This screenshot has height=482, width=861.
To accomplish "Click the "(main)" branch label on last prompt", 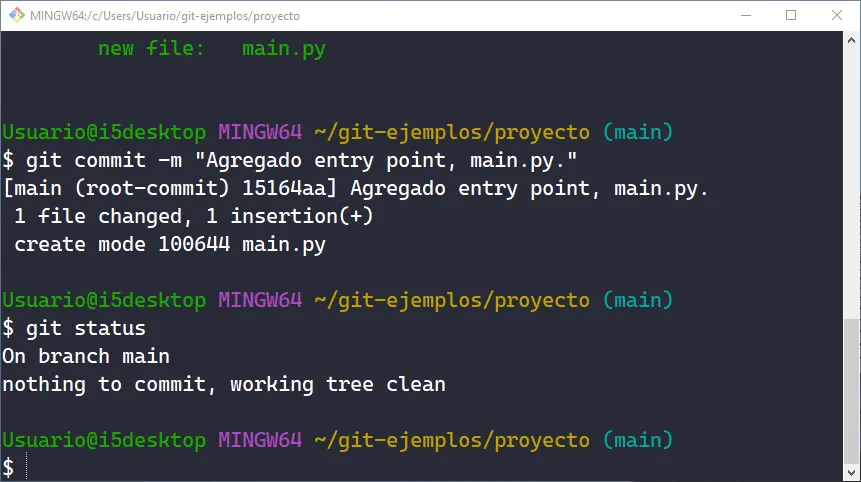I will tap(638, 440).
